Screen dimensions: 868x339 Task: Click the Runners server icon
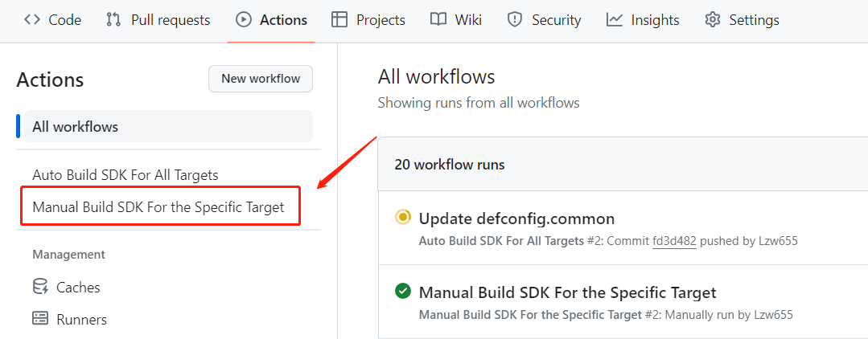point(40,319)
